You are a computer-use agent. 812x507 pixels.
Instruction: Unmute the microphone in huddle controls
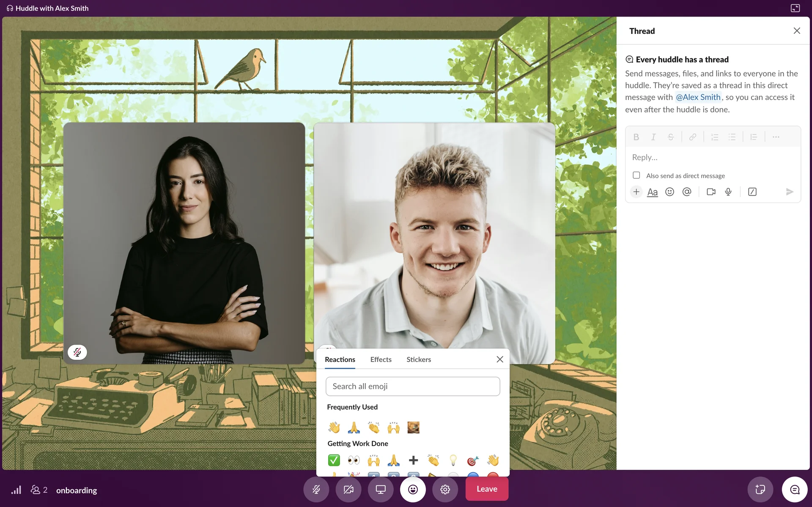pyautogui.click(x=316, y=489)
